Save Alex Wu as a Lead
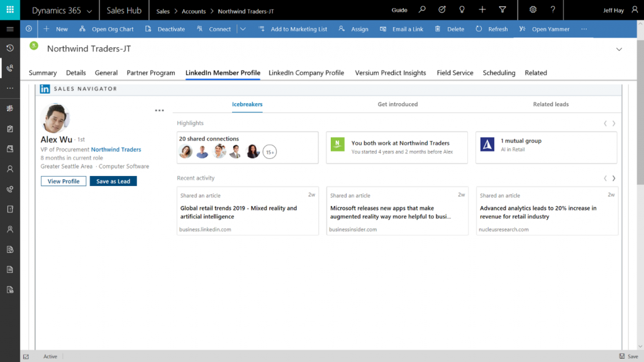The height and width of the screenshot is (362, 644). (113, 181)
